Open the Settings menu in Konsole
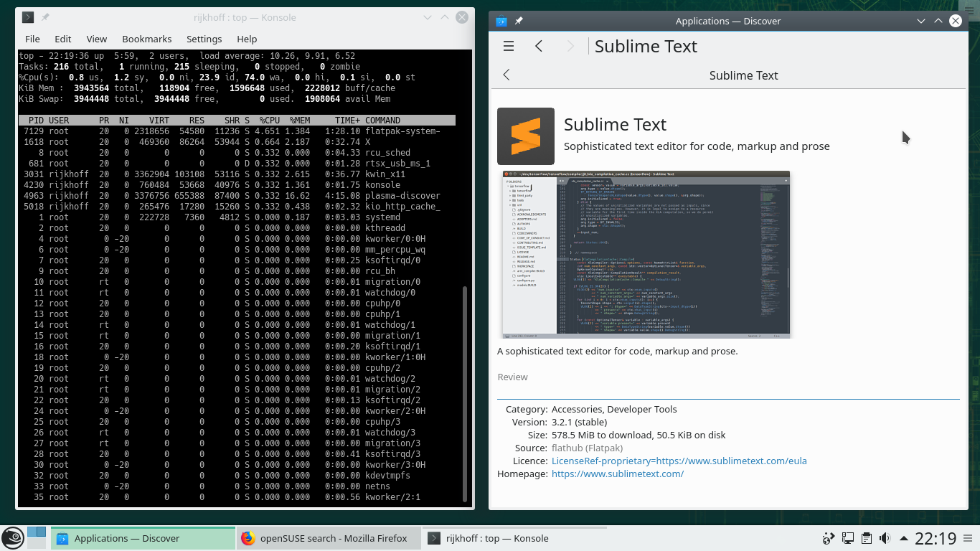Screen dimensions: 980x551 pos(204,39)
